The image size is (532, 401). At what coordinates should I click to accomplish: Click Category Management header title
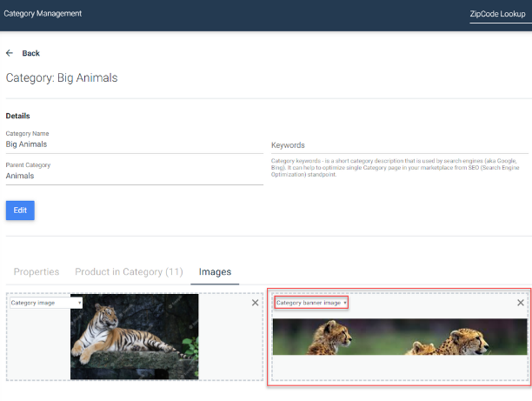click(x=43, y=14)
